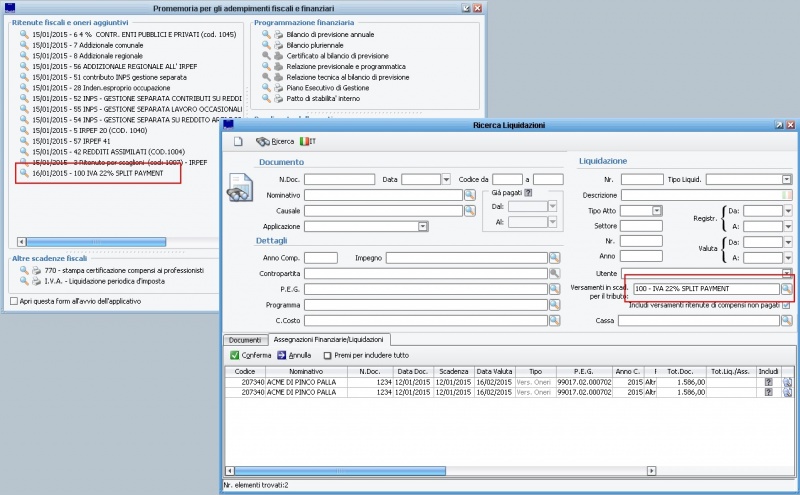
Task: Click magnifier for 16/01/2015 IVA split payment entry
Action: point(24,173)
